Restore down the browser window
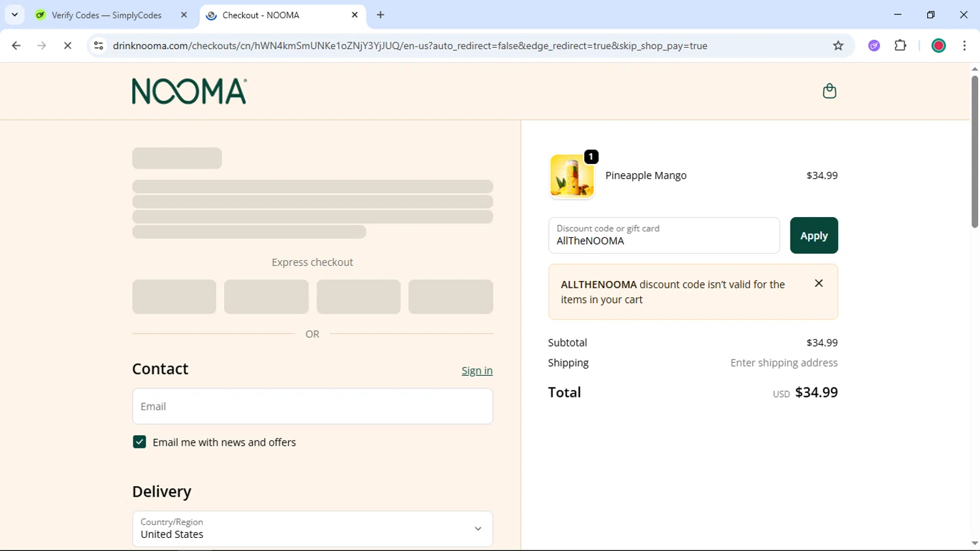This screenshot has width=980, height=551. coord(930,14)
